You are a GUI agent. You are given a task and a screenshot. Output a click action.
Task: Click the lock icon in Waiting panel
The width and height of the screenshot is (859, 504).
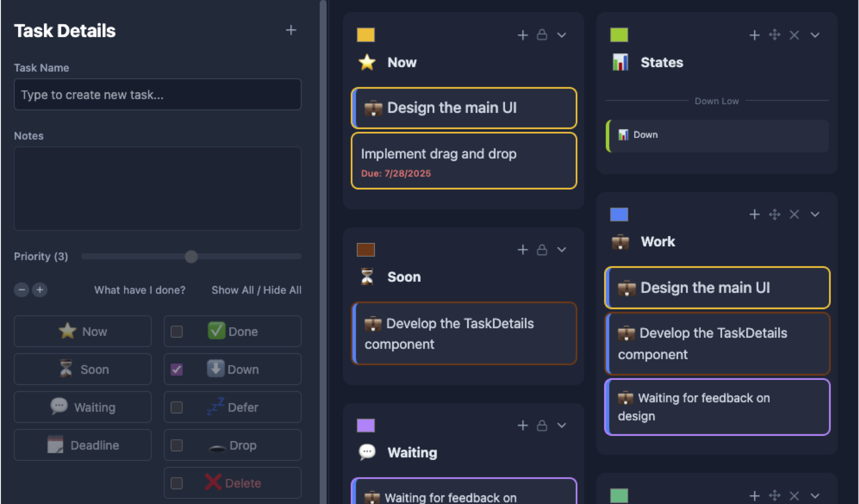[542, 425]
